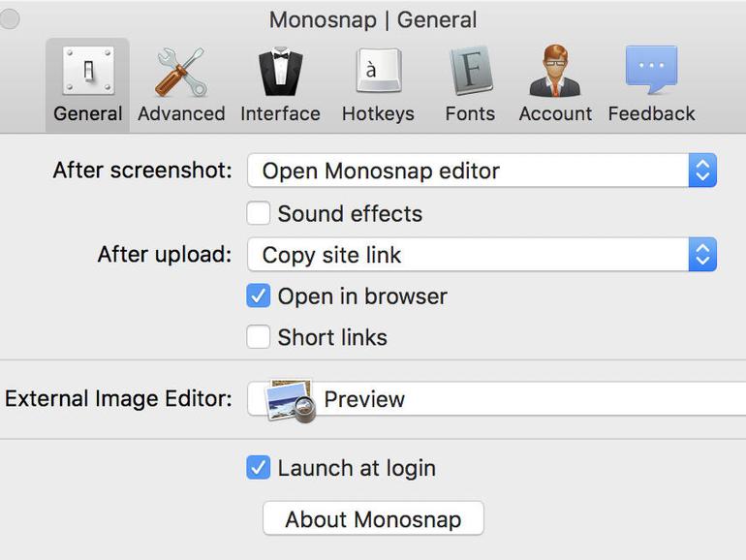Open Account person icon
This screenshot has height=560, width=746.
pyautogui.click(x=555, y=71)
